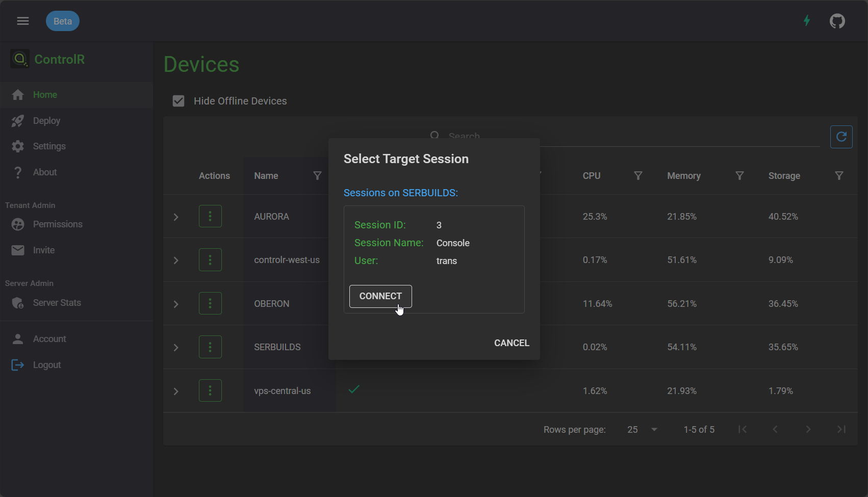This screenshot has height=497, width=868.
Task: Open Deploy page in sidebar
Action: point(76,121)
